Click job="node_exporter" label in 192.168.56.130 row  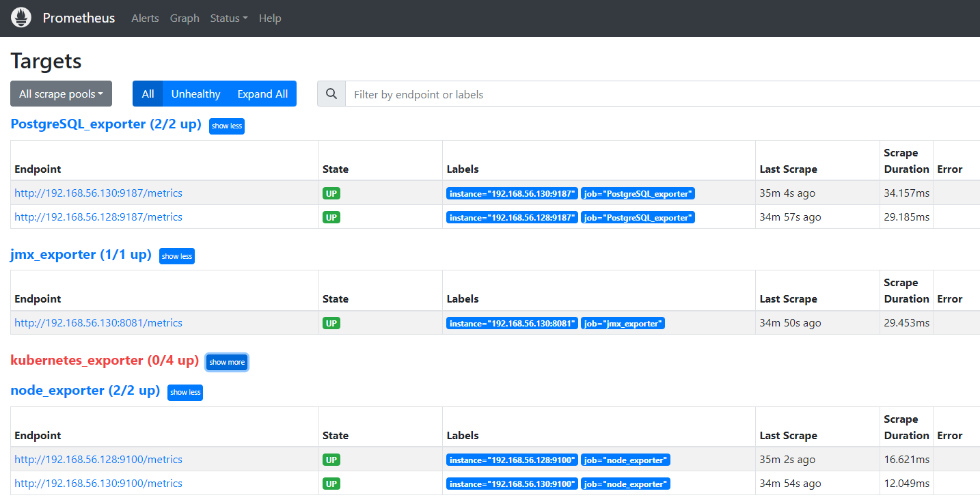click(625, 484)
